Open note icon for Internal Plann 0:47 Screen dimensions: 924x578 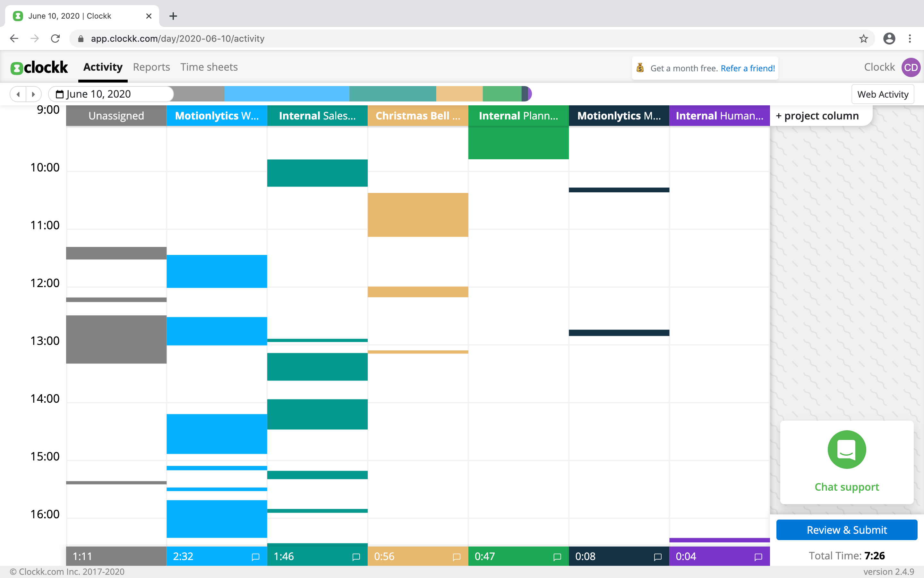pyautogui.click(x=557, y=556)
